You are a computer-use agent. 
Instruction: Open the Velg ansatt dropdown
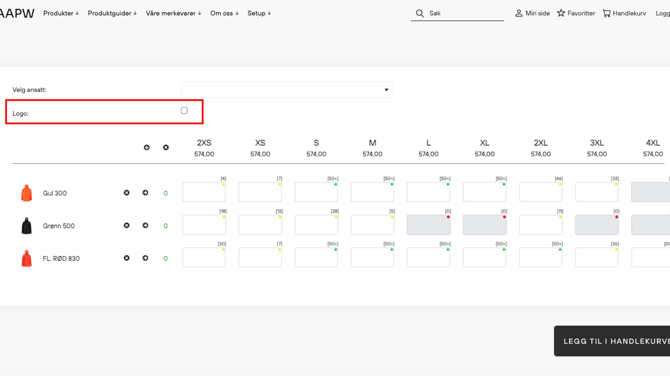tap(287, 90)
